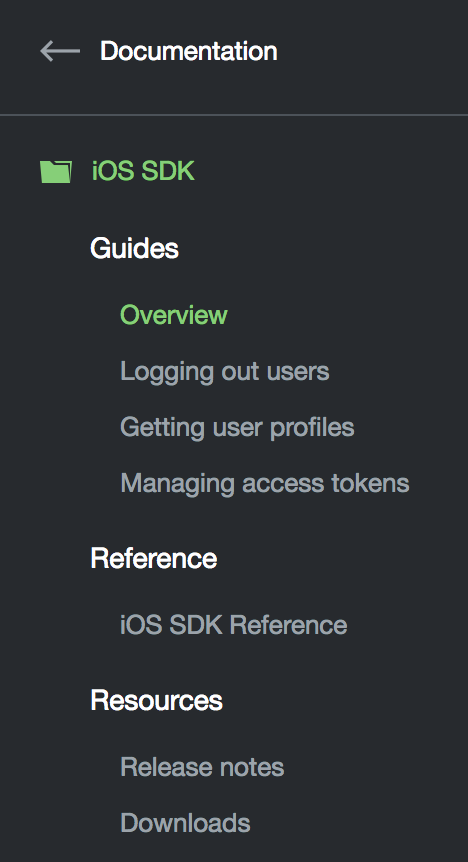Click the green iOS SDK folder icon
The image size is (468, 862).
(56, 171)
